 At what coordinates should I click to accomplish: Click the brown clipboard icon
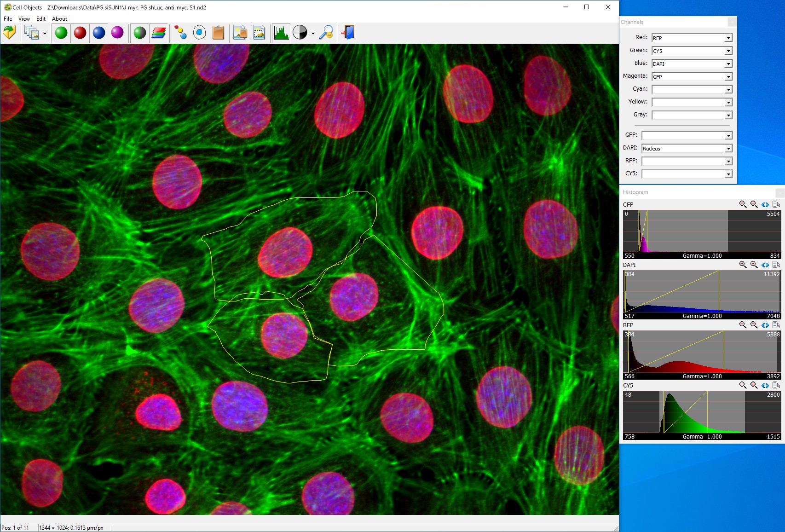[218, 33]
